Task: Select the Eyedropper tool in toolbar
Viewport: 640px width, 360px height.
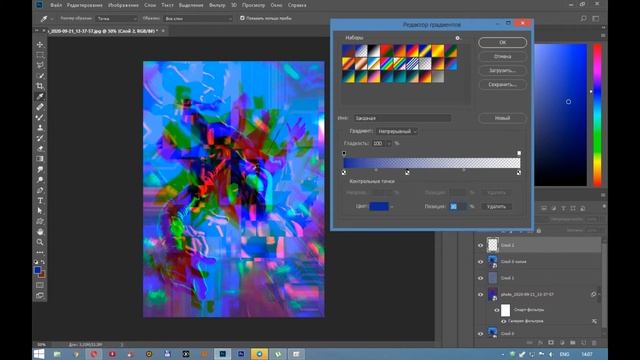Action: [x=40, y=96]
